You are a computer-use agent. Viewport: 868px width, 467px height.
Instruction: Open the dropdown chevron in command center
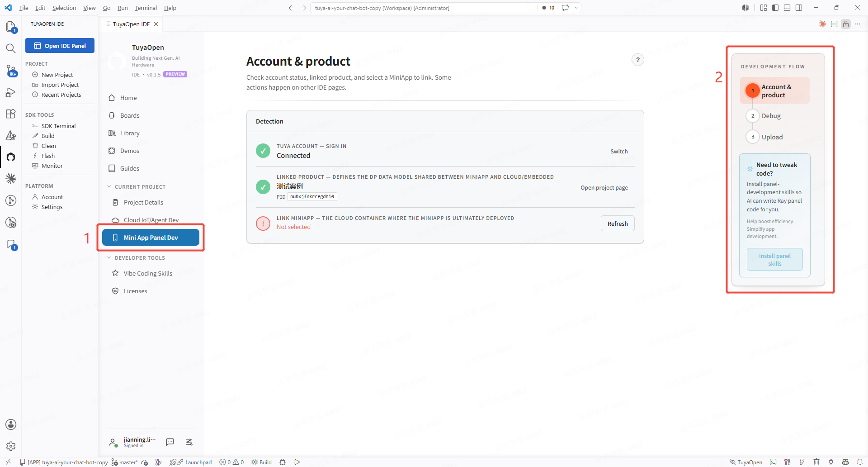pyautogui.click(x=576, y=8)
